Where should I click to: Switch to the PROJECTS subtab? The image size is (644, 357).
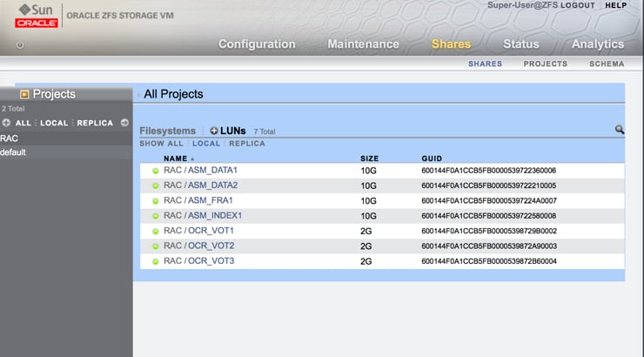[x=546, y=64]
